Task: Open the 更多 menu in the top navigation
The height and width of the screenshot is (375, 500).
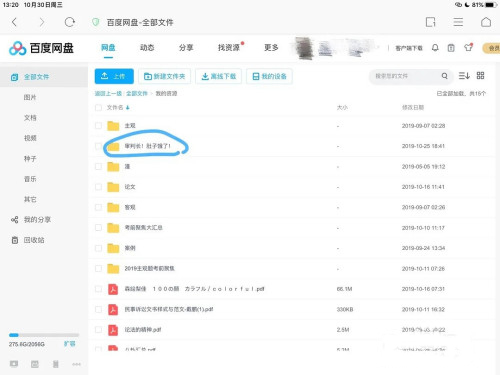Action: tap(271, 48)
